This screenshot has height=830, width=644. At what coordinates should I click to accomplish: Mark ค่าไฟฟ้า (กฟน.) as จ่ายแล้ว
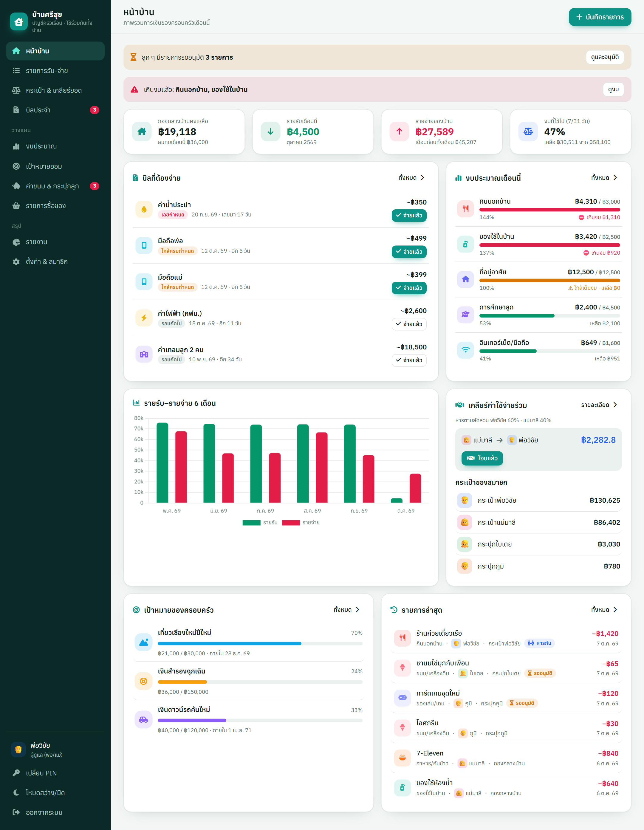pyautogui.click(x=409, y=324)
